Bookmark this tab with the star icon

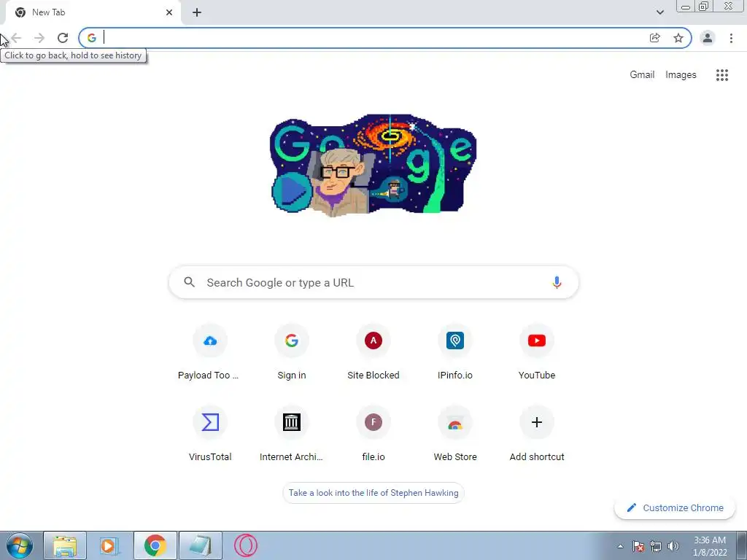pos(678,38)
